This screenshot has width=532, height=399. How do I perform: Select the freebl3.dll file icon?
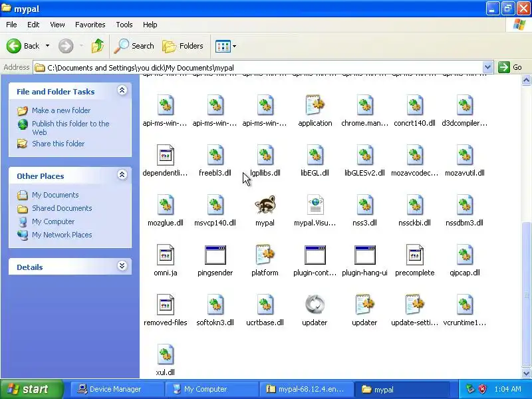point(215,155)
